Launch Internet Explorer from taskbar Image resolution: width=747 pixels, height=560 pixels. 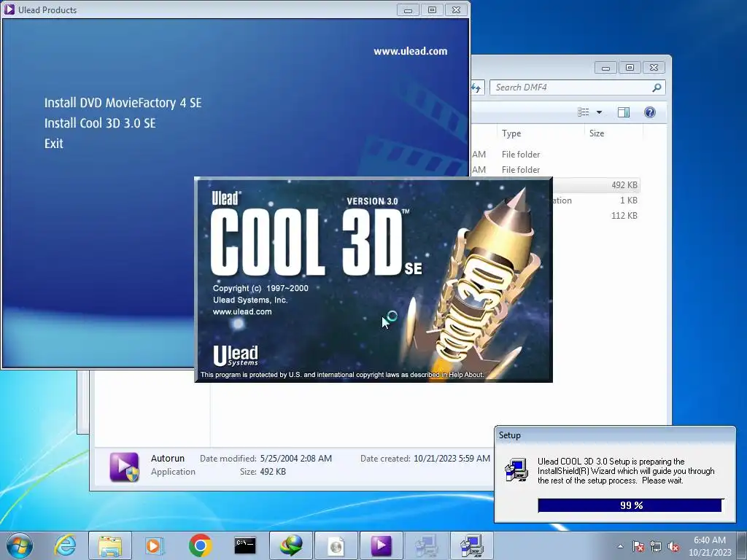point(66,545)
